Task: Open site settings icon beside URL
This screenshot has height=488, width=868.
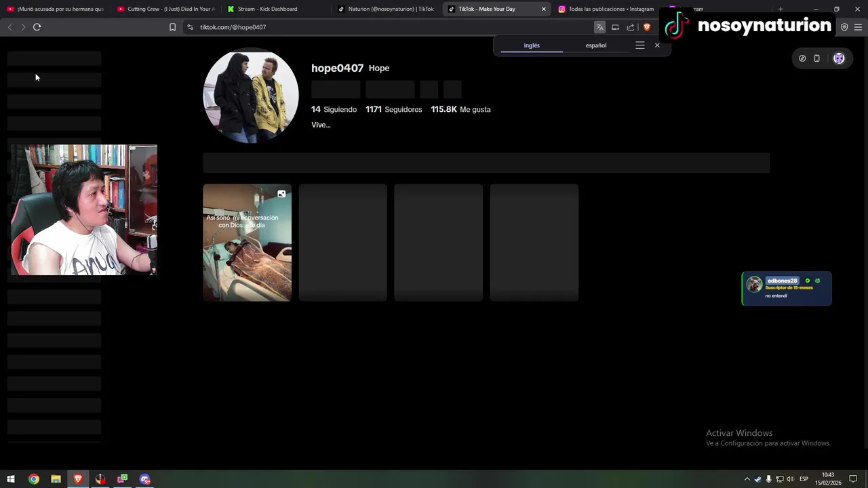Action: 190,27
